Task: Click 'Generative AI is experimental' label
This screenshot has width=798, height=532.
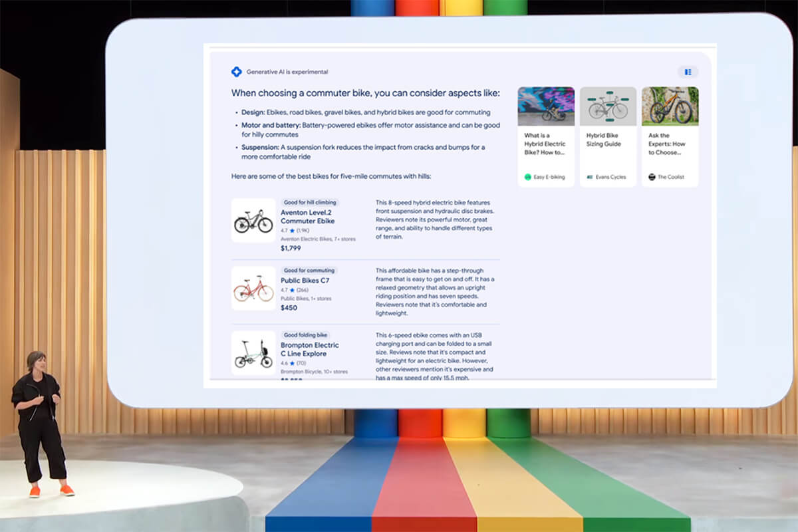Action: (x=287, y=72)
